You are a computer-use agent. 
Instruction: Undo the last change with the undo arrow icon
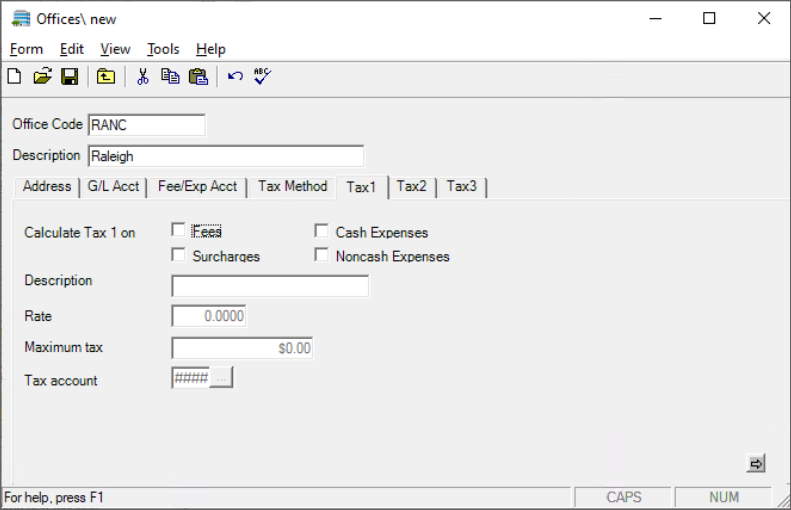(x=235, y=77)
